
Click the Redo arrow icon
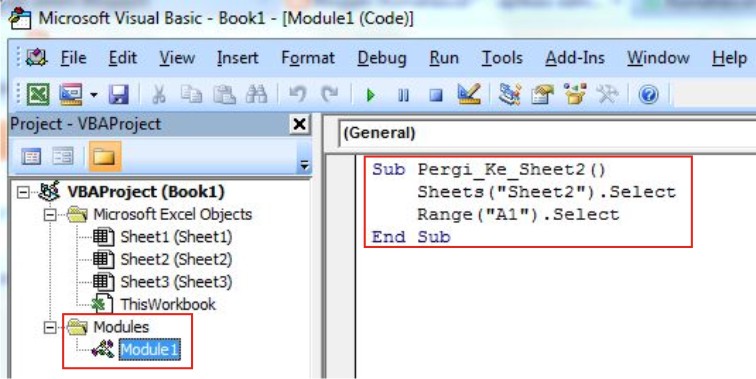pos(330,95)
